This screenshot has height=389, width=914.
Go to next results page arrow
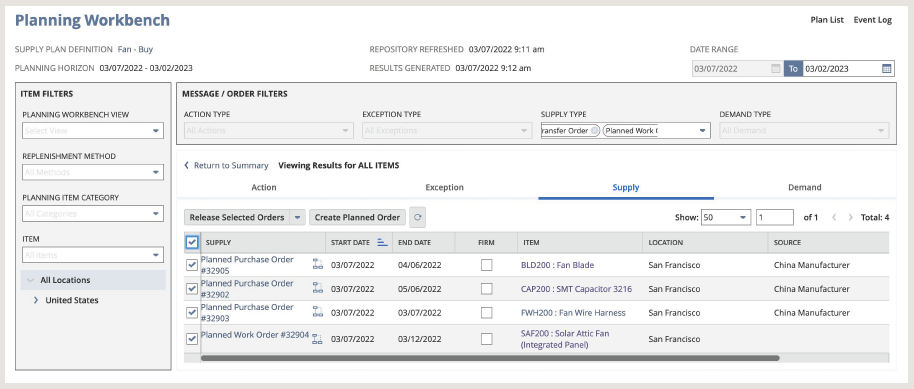pos(850,218)
